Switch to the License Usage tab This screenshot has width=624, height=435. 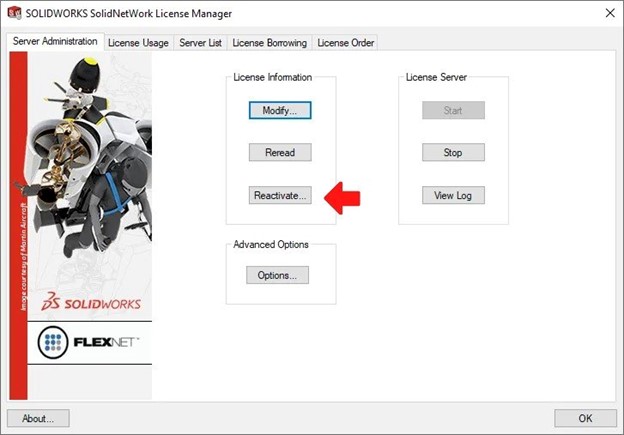pos(138,43)
